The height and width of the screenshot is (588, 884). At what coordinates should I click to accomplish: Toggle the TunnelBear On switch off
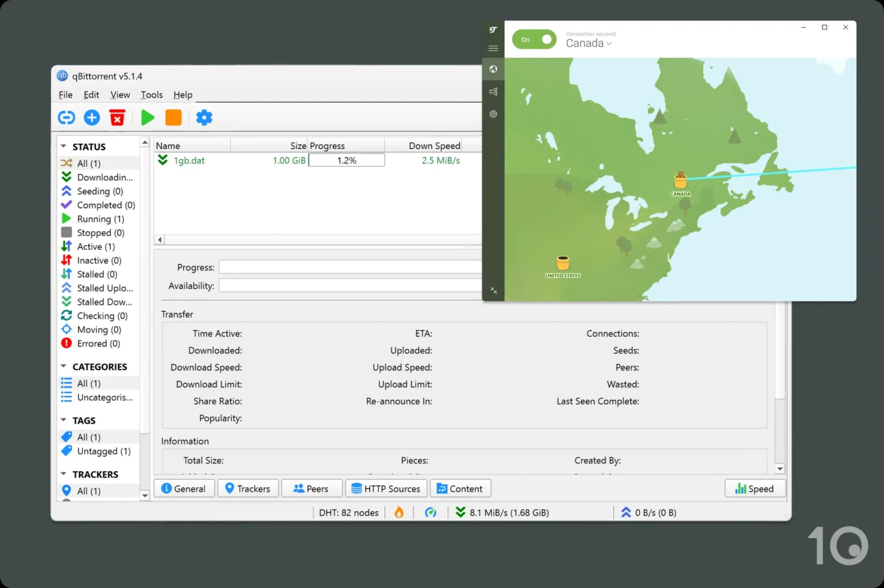pos(534,39)
